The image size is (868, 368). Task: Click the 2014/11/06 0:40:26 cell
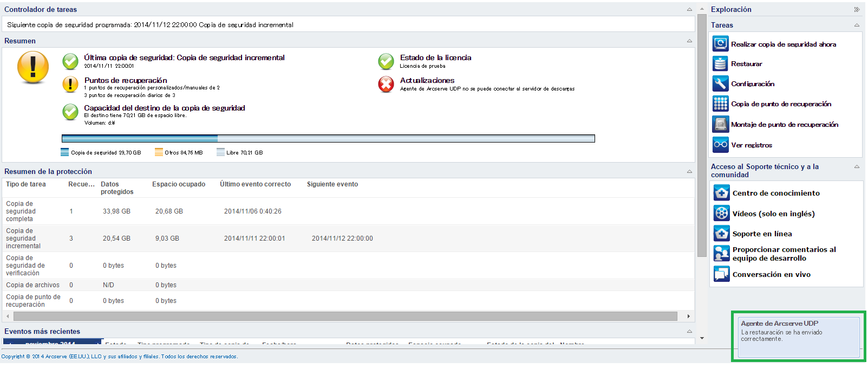253,211
